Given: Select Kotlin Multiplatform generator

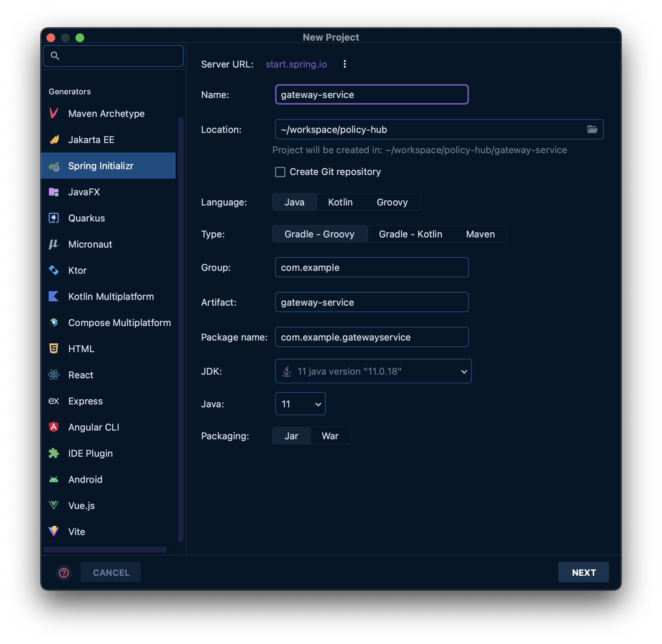Looking at the screenshot, I should pyautogui.click(x=108, y=297).
